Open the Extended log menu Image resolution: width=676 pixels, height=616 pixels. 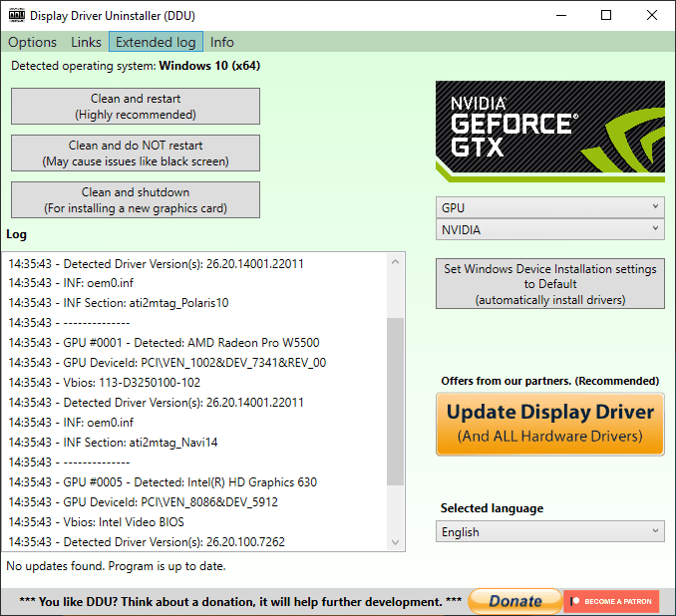click(156, 42)
